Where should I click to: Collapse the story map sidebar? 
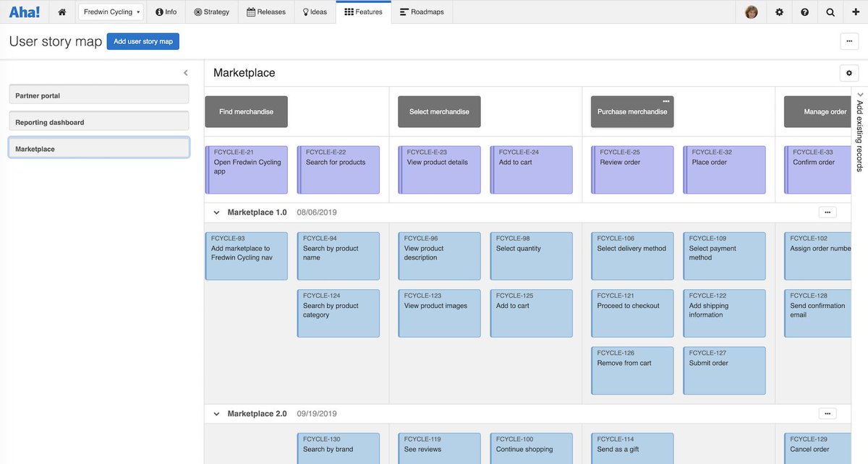tap(186, 73)
